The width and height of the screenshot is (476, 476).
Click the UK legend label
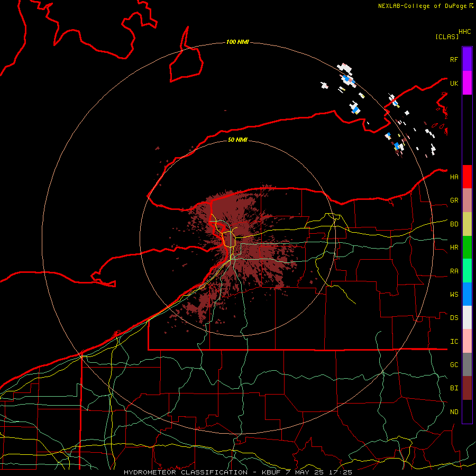pos(454,83)
